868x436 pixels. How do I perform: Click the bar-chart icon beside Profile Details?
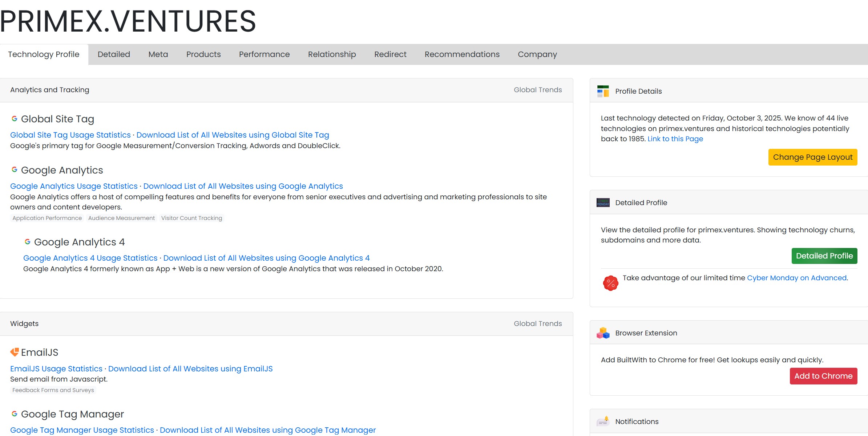(603, 91)
